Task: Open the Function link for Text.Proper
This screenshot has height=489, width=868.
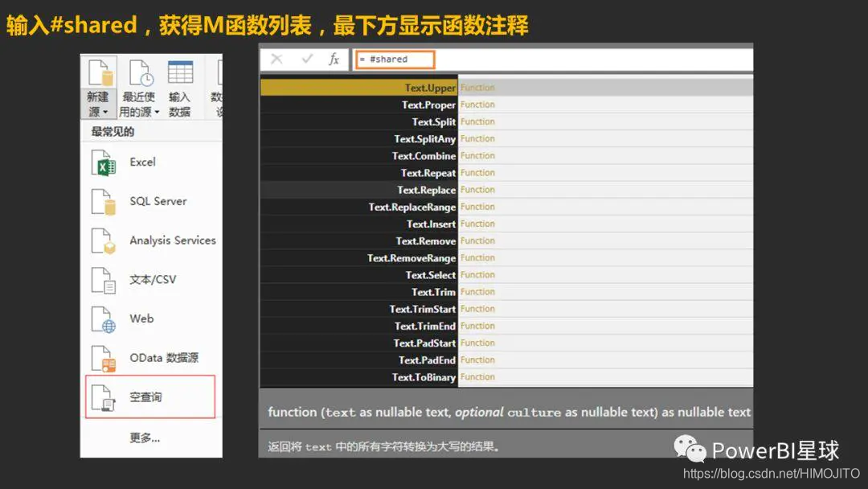Action: (477, 105)
